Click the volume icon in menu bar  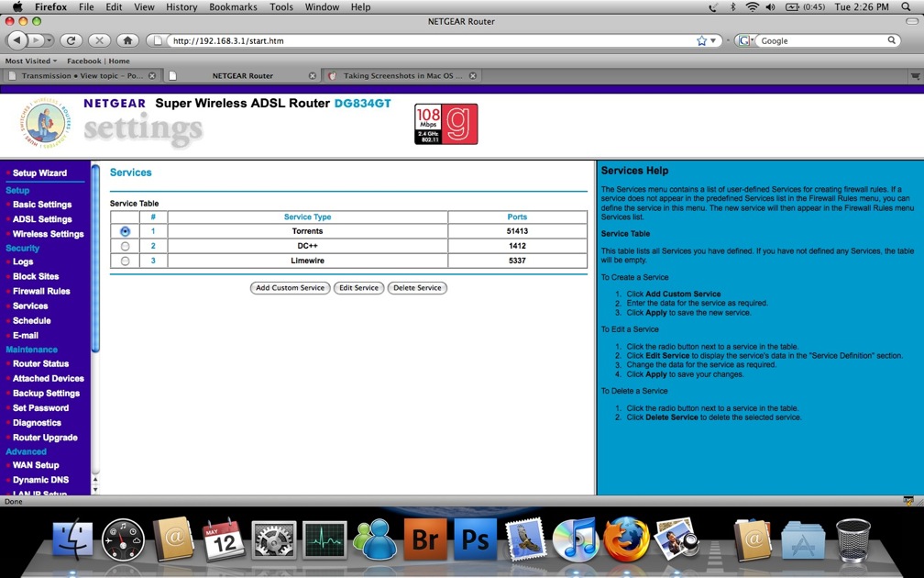click(x=770, y=7)
